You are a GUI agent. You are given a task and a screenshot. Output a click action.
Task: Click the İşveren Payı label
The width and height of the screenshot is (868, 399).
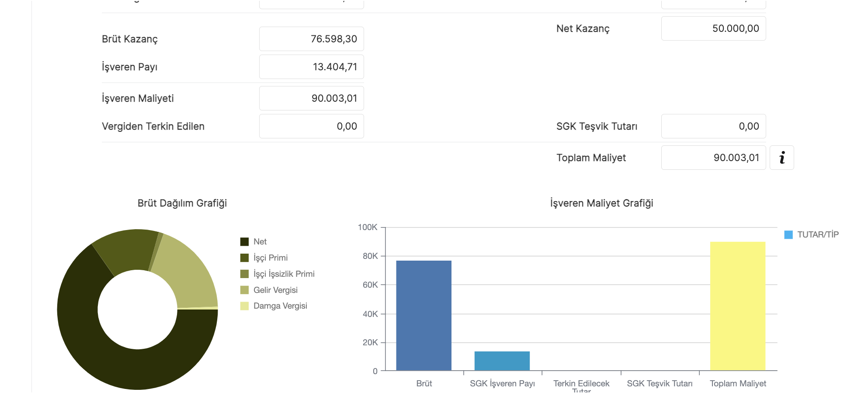pos(129,67)
